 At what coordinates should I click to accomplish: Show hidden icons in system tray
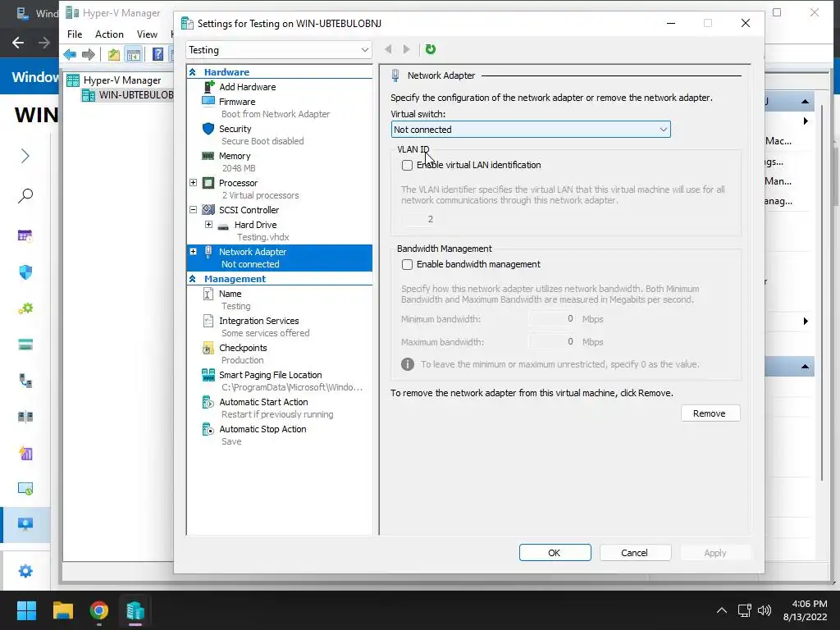click(722, 610)
